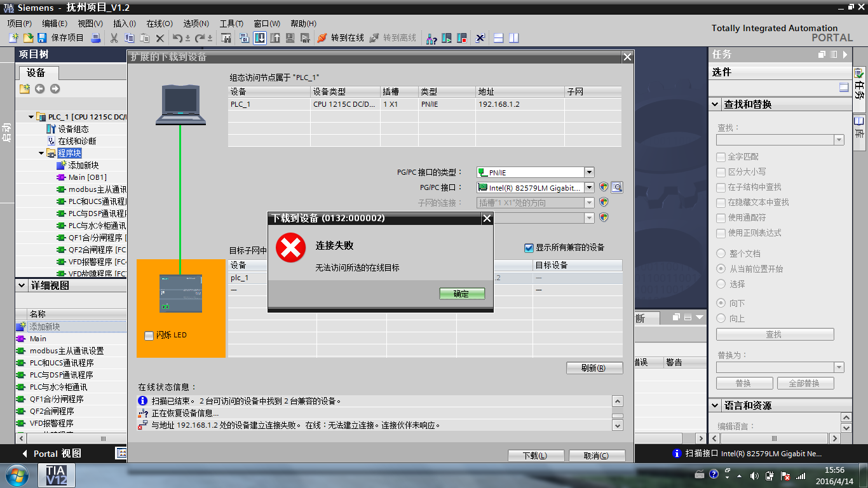Open the 选项(N) menu
This screenshot has width=868, height=488.
click(x=196, y=24)
